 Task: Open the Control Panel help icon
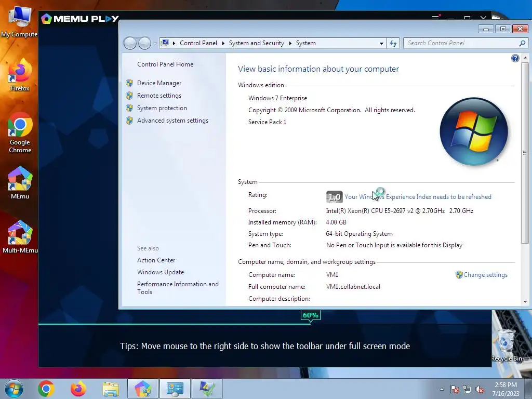[x=515, y=58]
